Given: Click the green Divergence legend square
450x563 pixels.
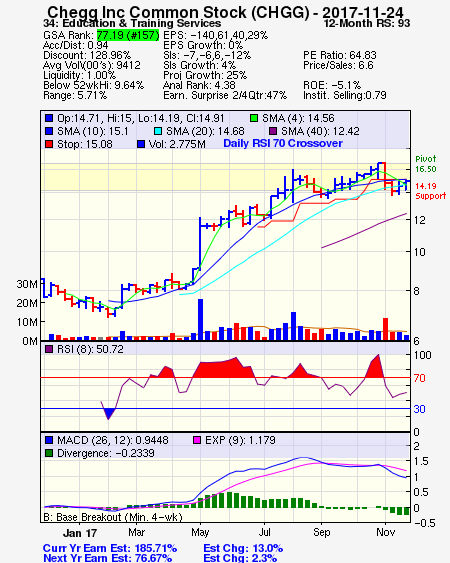Looking at the screenshot, I should coord(49,453).
